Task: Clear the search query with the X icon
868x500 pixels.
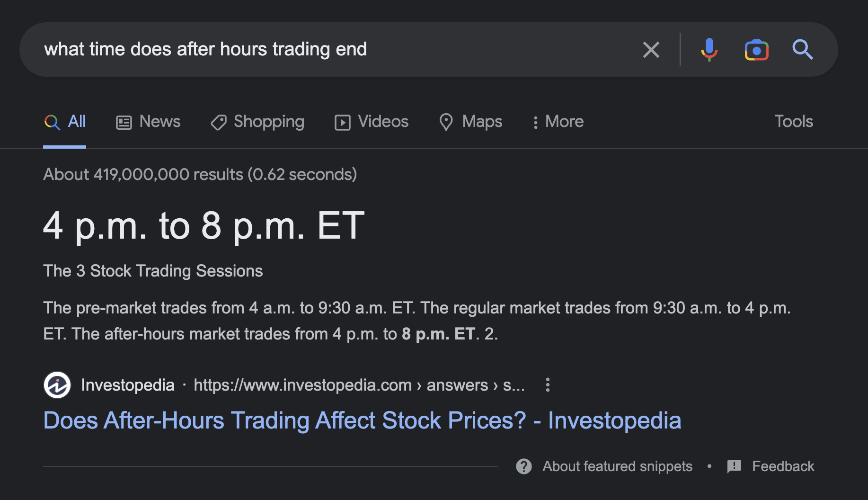Action: coord(651,50)
